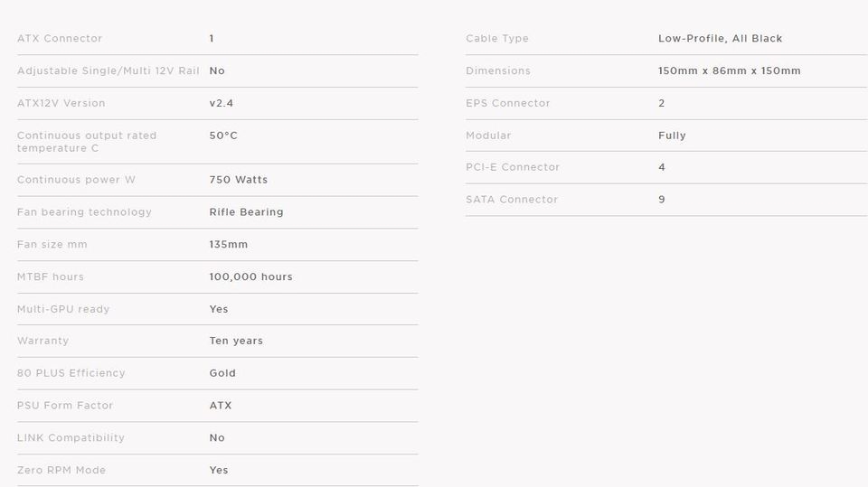This screenshot has width=868, height=487.
Task: Click the Zero RPM Mode label
Action: point(61,471)
